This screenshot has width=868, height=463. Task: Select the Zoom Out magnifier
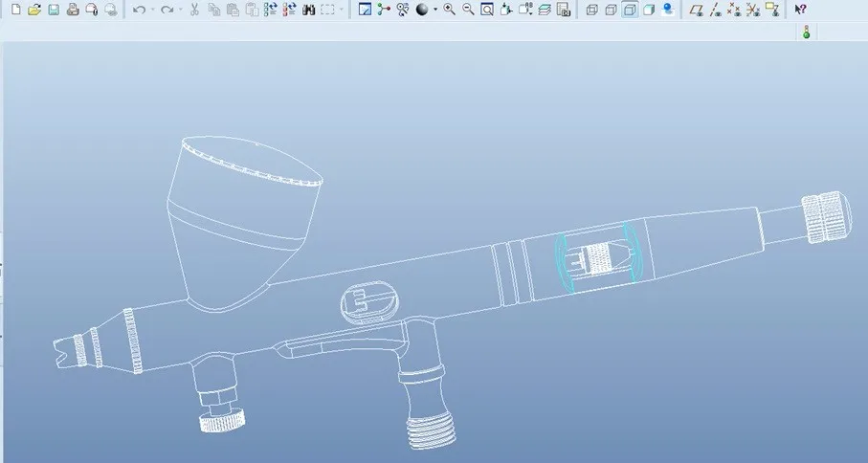(468, 9)
